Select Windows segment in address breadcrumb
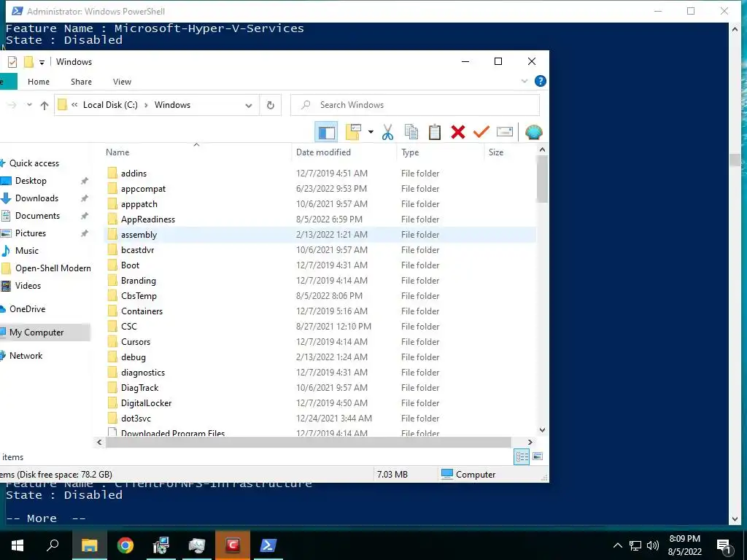The image size is (747, 560). [172, 105]
